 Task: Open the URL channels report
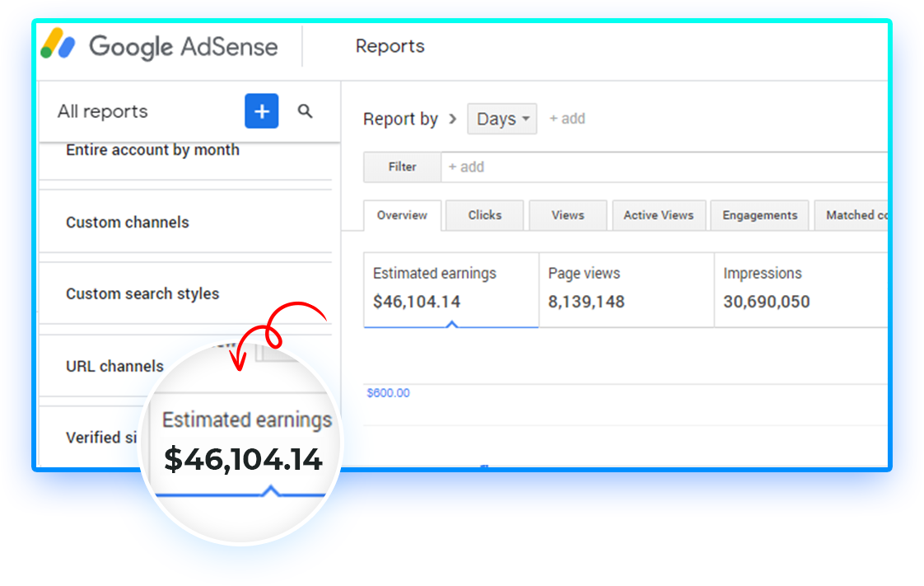point(115,366)
